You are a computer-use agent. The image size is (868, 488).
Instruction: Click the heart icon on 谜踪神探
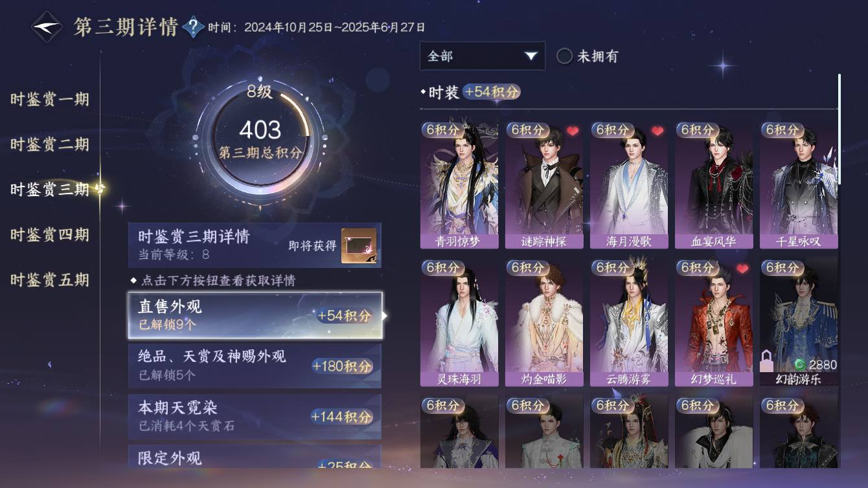point(572,131)
